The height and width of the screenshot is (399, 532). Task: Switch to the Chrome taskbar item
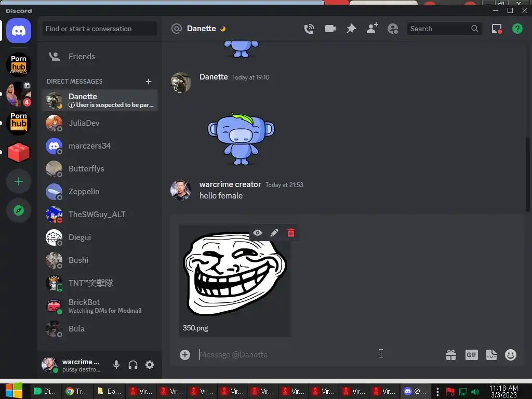tap(76, 391)
